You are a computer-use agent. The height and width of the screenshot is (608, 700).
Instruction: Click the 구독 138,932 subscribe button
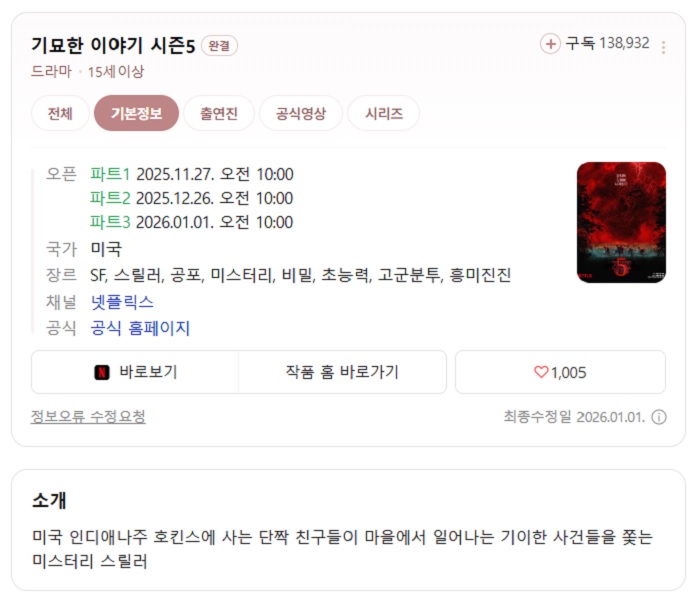[595, 44]
